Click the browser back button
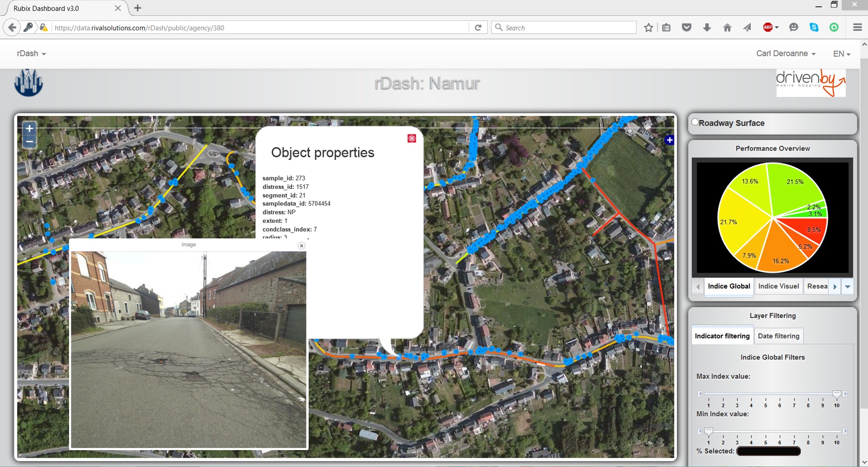 coord(12,28)
